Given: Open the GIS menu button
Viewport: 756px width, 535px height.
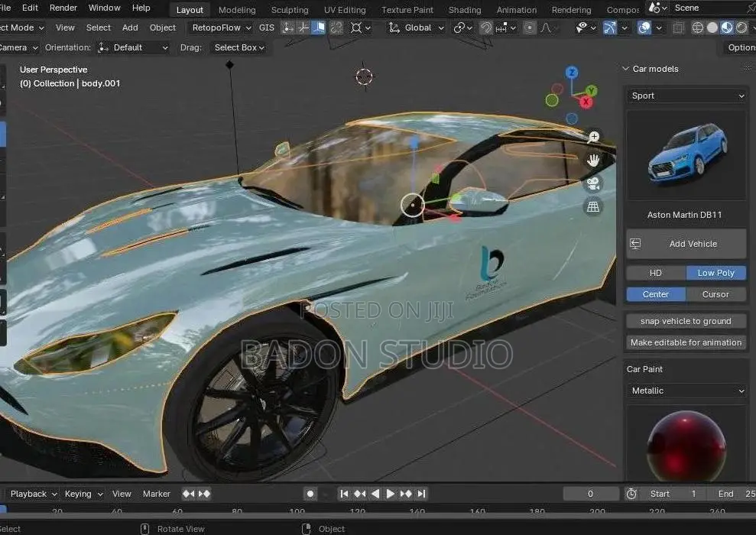Looking at the screenshot, I should (x=267, y=28).
